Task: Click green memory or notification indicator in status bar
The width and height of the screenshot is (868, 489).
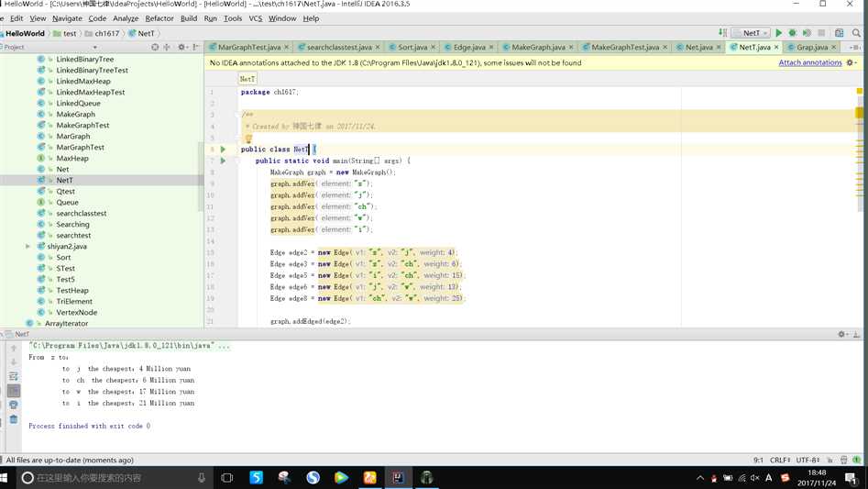Action: pos(856,460)
